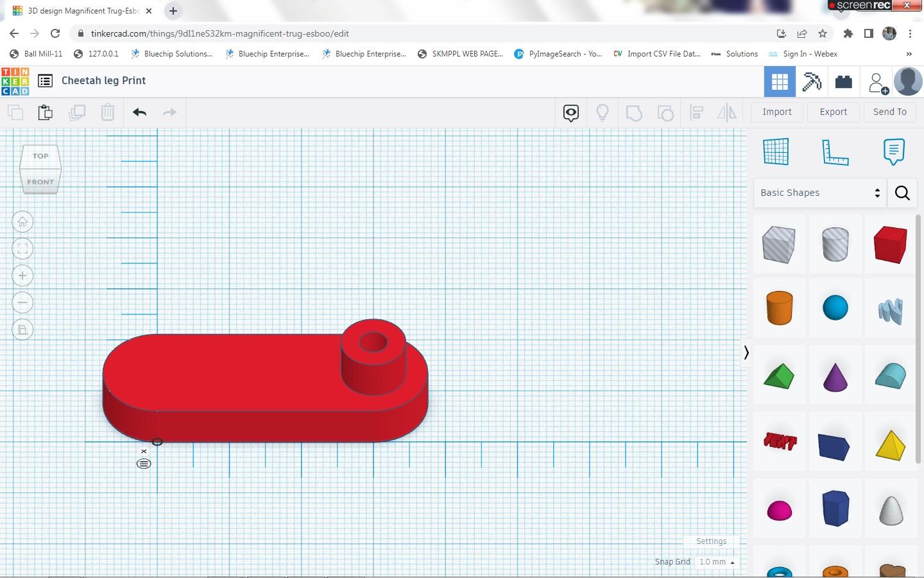Pick the red Text shape
The height and width of the screenshot is (578, 924).
point(780,441)
